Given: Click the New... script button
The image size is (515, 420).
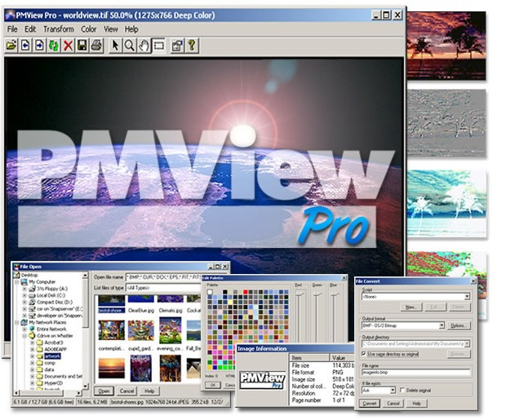Looking at the screenshot, I should point(411,307).
